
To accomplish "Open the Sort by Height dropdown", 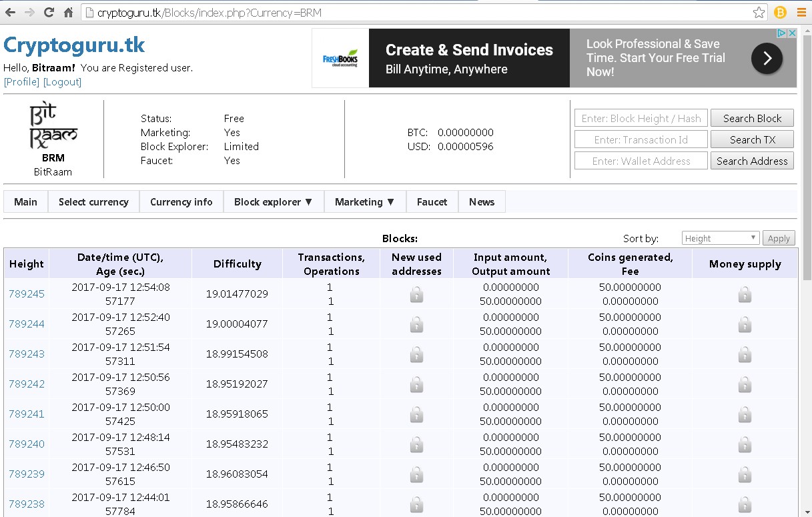I will click(x=721, y=238).
